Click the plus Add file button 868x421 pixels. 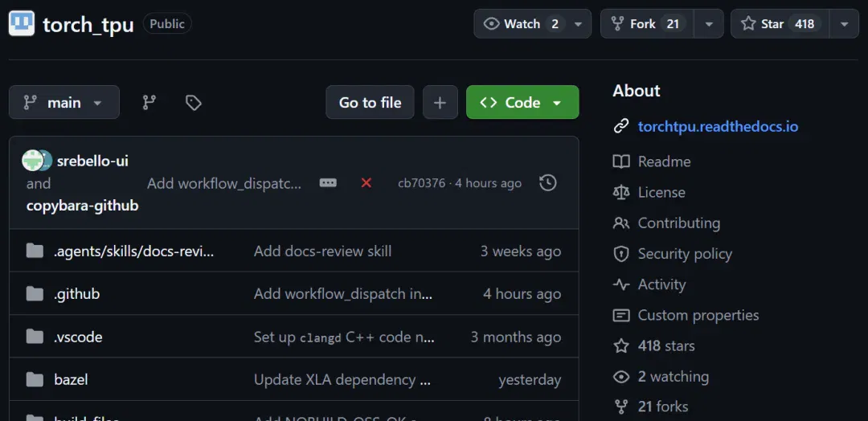click(440, 102)
